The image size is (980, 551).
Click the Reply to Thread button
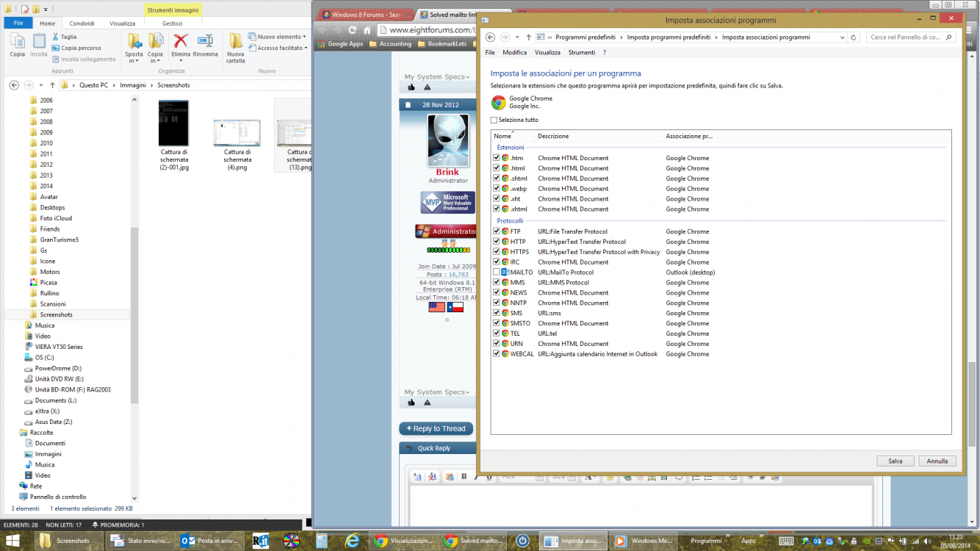436,428
